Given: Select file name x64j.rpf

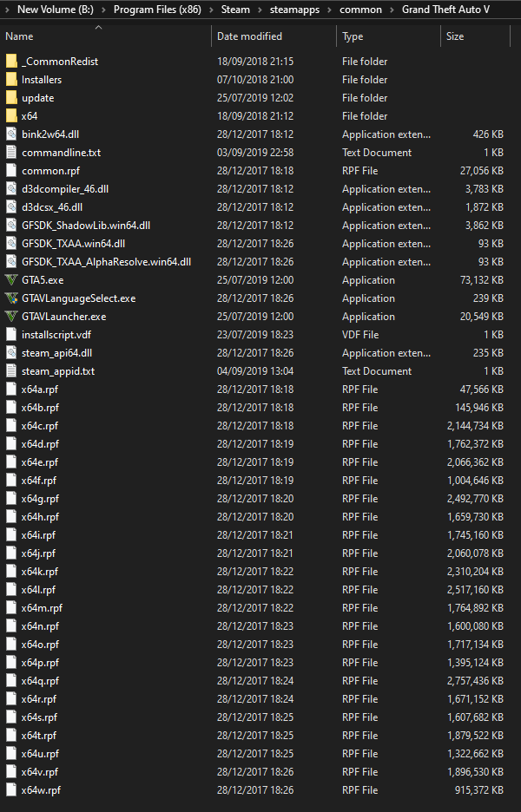Looking at the screenshot, I should point(38,553).
